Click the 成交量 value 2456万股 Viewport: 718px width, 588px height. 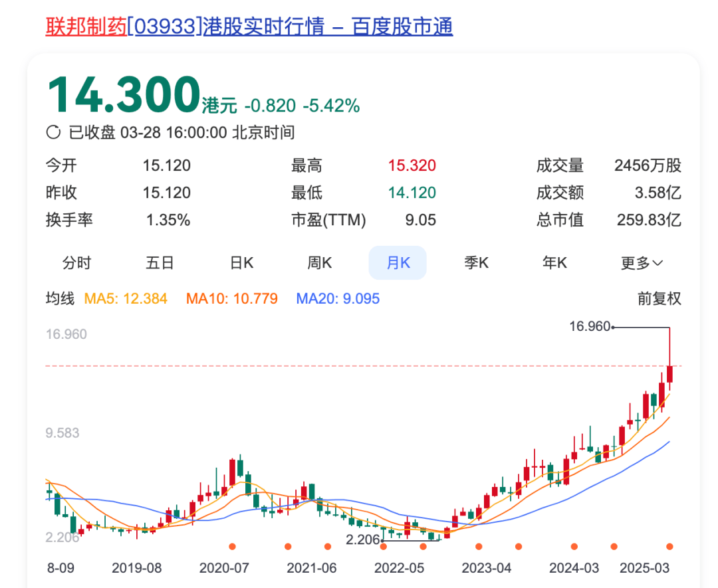648,165
